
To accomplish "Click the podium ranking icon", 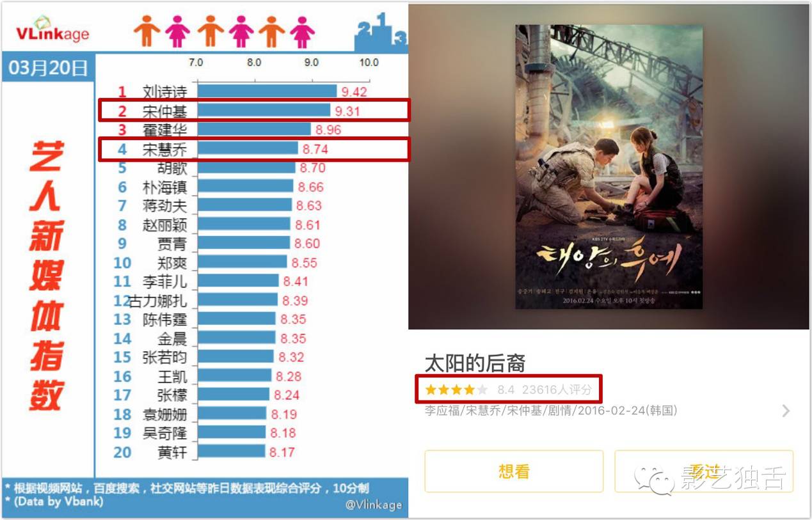I will point(381,31).
